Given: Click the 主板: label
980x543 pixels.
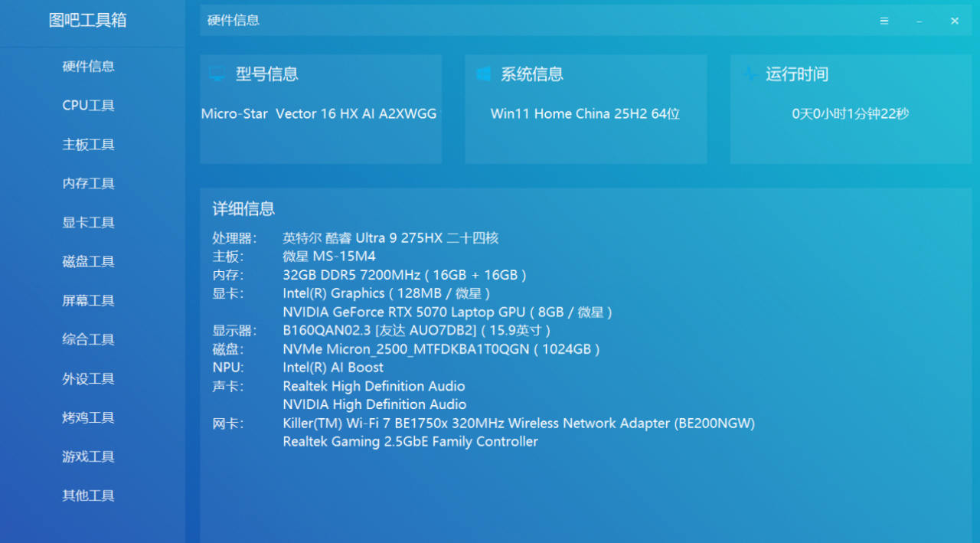Looking at the screenshot, I should pos(227,257).
